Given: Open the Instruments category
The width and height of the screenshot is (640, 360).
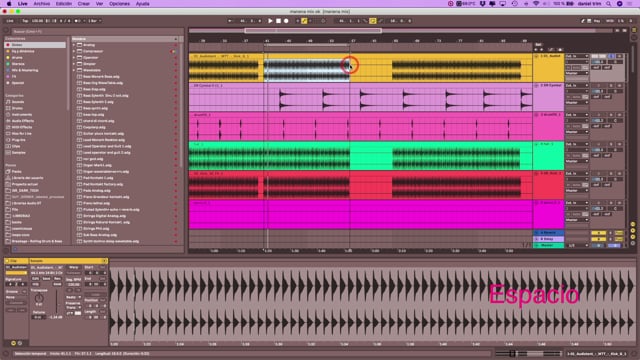Looking at the screenshot, I should point(22,115).
